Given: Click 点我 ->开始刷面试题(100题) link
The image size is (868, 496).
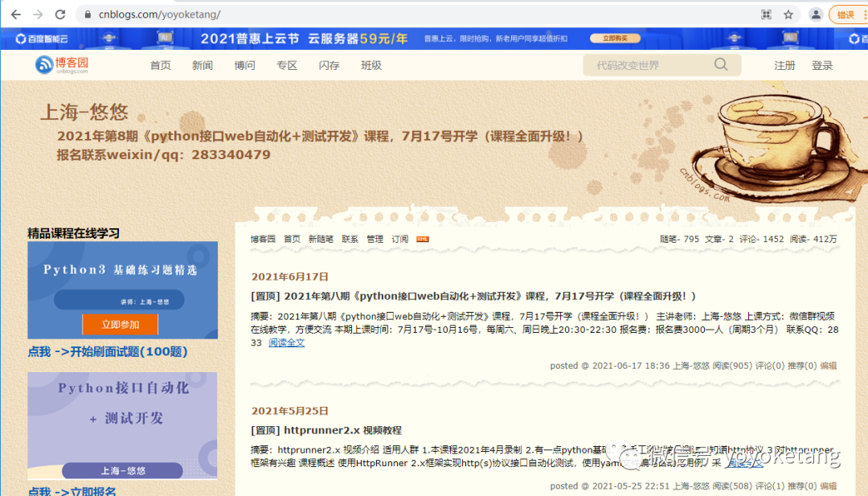Looking at the screenshot, I should [108, 351].
